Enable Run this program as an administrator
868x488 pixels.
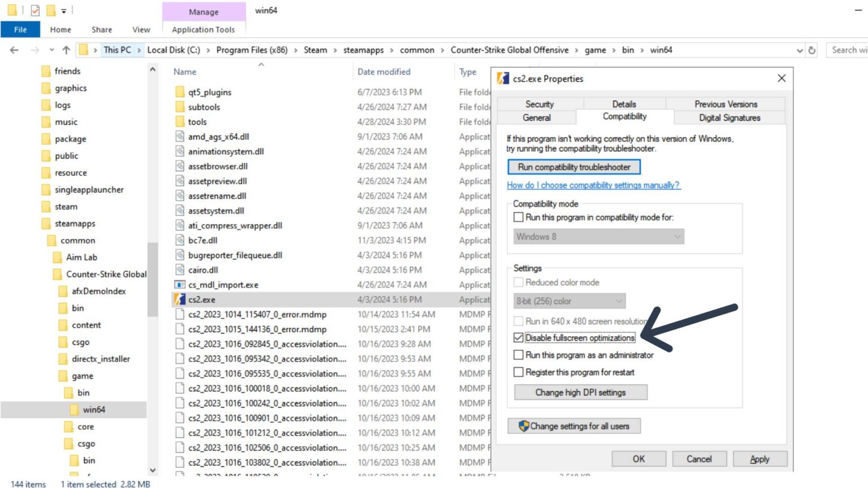pos(518,355)
